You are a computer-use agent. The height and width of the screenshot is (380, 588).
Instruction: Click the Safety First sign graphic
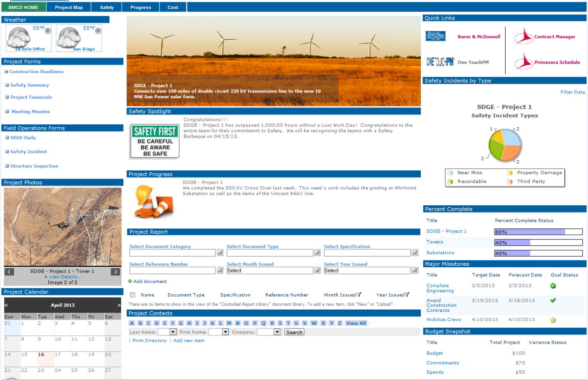point(155,142)
